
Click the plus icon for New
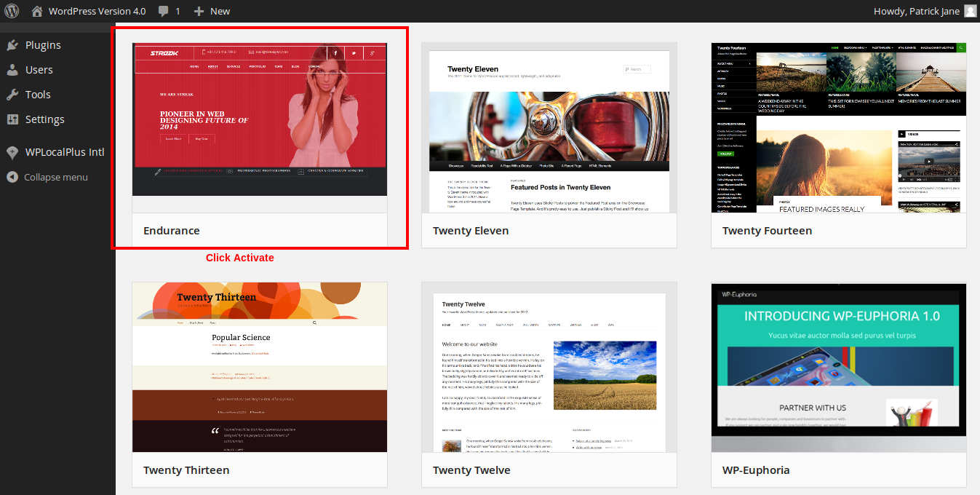pyautogui.click(x=199, y=11)
